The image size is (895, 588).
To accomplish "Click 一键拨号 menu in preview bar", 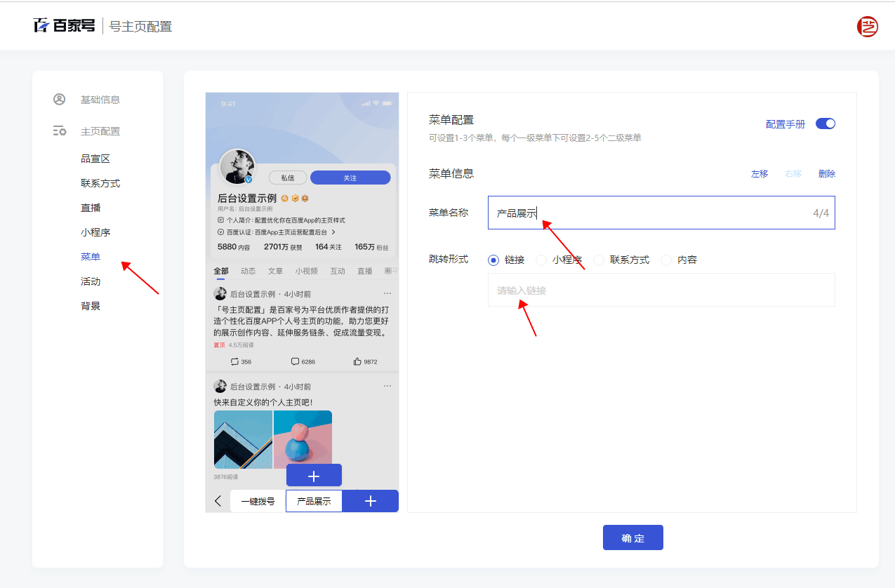I will 258,501.
